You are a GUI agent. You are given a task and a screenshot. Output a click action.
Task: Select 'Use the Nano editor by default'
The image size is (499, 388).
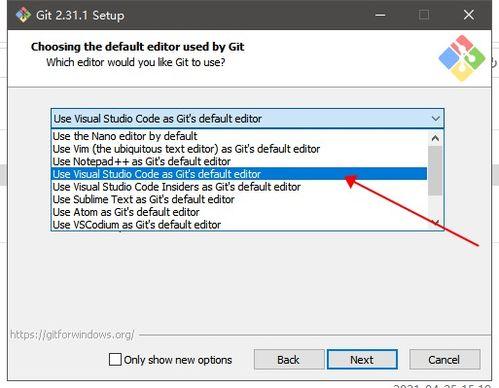click(239, 136)
